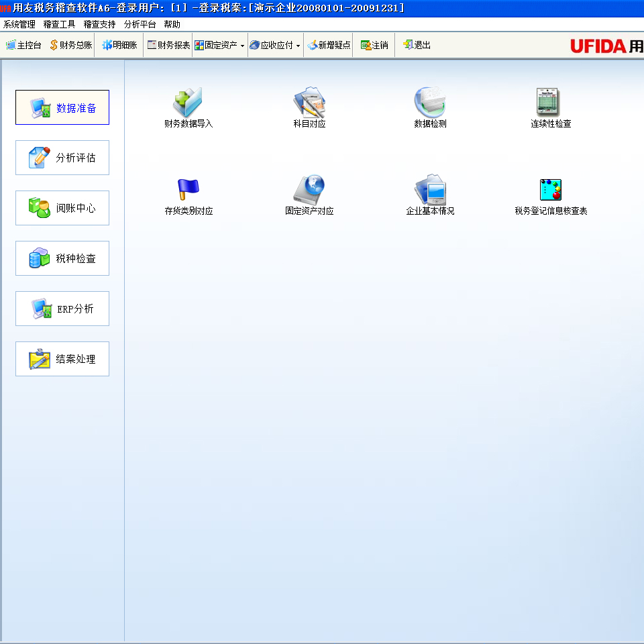Click 退出 toolbar button
The image size is (644, 644).
417,45
